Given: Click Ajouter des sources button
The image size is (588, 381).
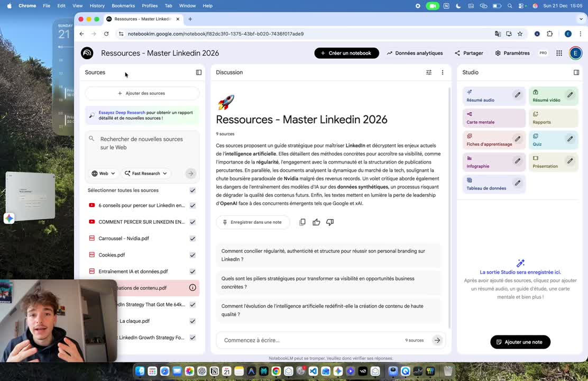Looking at the screenshot, I should click(142, 93).
